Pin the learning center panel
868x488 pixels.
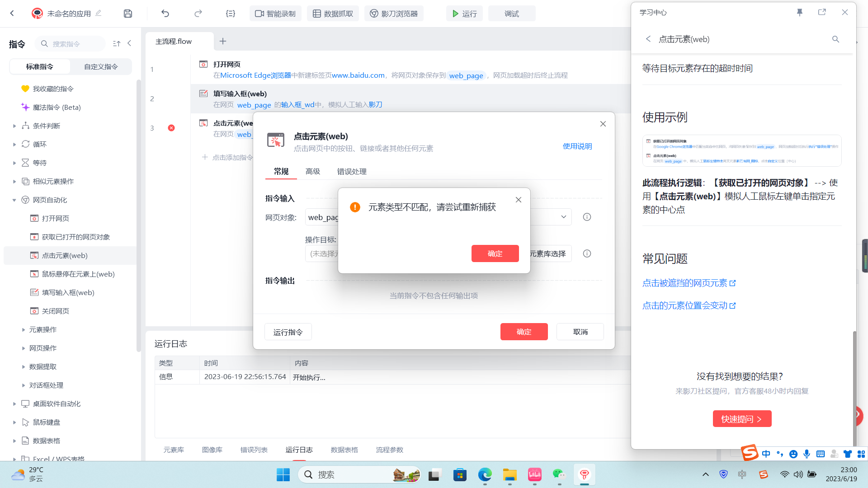[x=799, y=12]
